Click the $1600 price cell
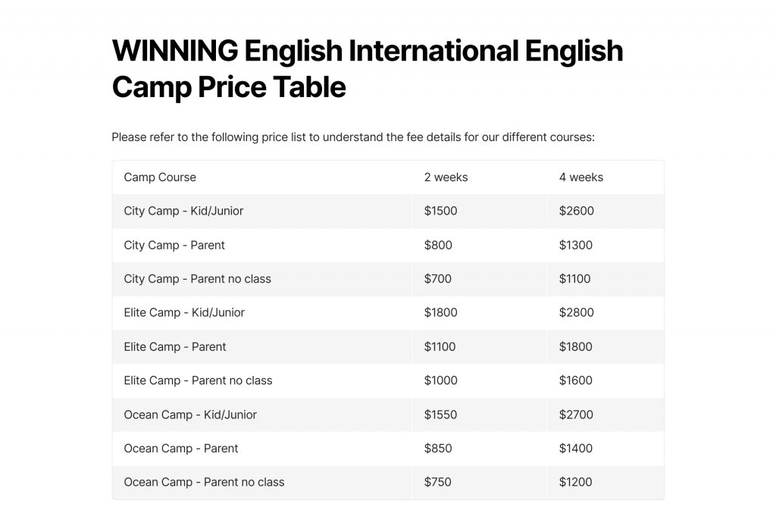The height and width of the screenshot is (532, 776). 576,380
